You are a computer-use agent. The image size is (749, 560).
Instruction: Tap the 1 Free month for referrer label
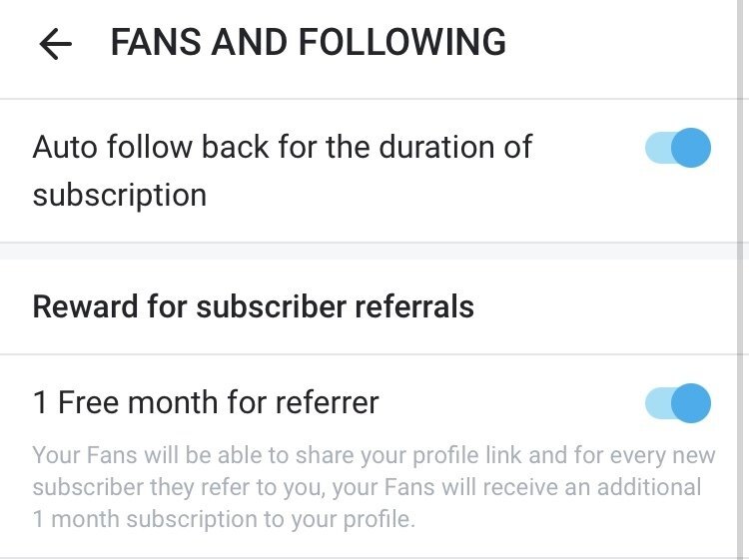click(206, 402)
